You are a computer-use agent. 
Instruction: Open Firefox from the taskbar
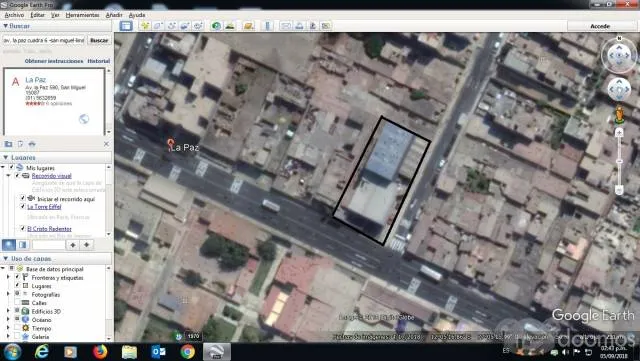pos(100,352)
